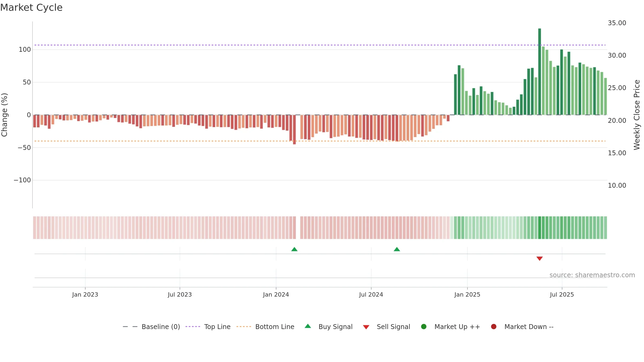Viewport: 644px width, 362px height.
Task: Click the 25.00 price axis value
Action: [617, 88]
